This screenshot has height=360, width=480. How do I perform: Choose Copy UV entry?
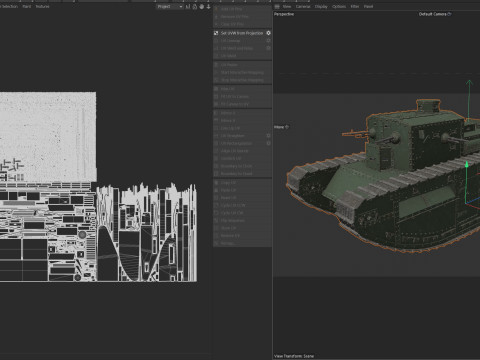[x=242, y=183]
